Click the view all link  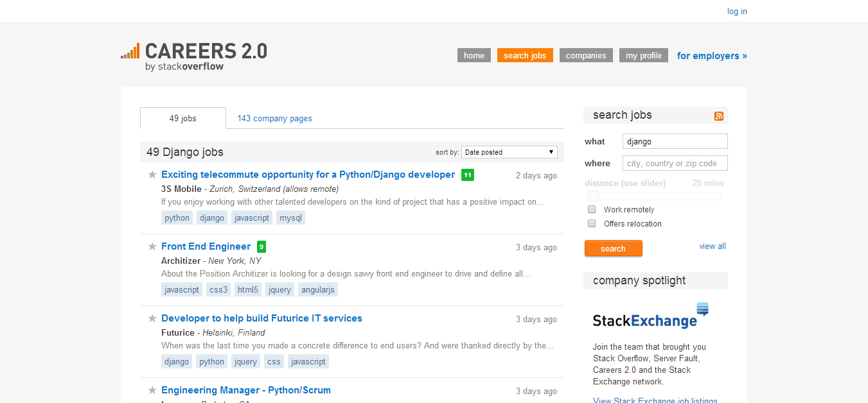point(713,246)
